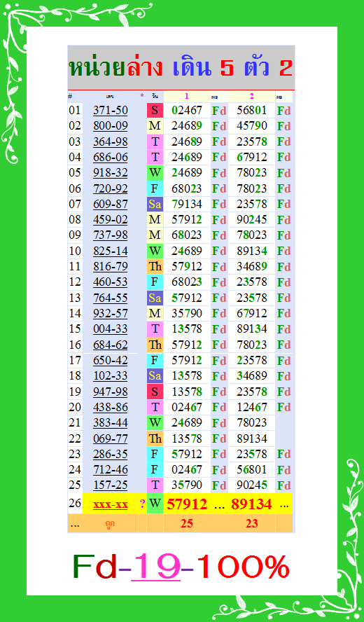Click the red 57912 prediction in row 26
The width and height of the screenshot is (364, 622).
(x=187, y=504)
